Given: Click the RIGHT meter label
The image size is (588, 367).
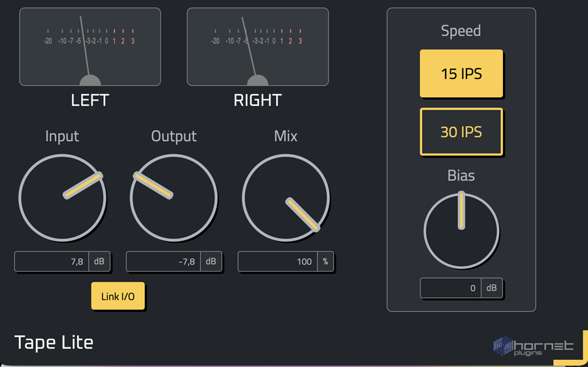Looking at the screenshot, I should point(257,101).
